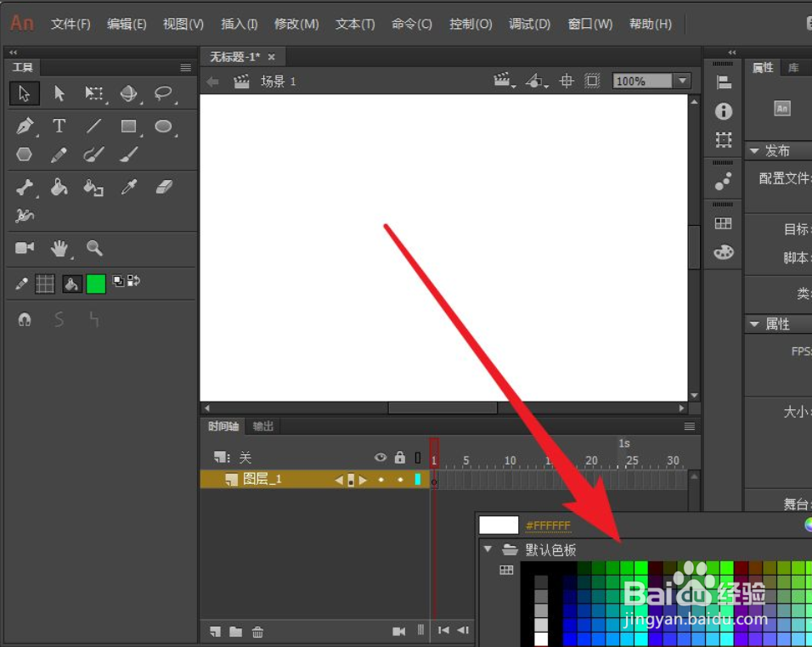
Task: Pick a green swatch from the palette
Action: coord(642,569)
